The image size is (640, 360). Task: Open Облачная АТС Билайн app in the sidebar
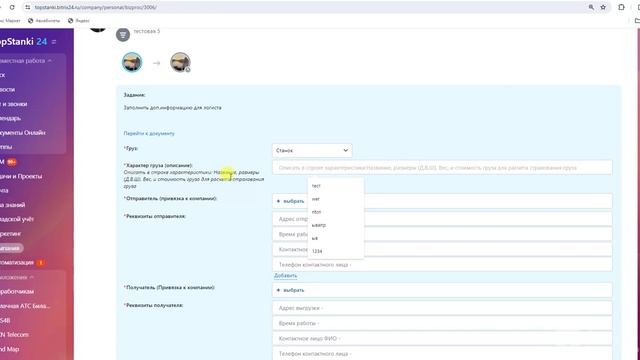tap(25, 306)
